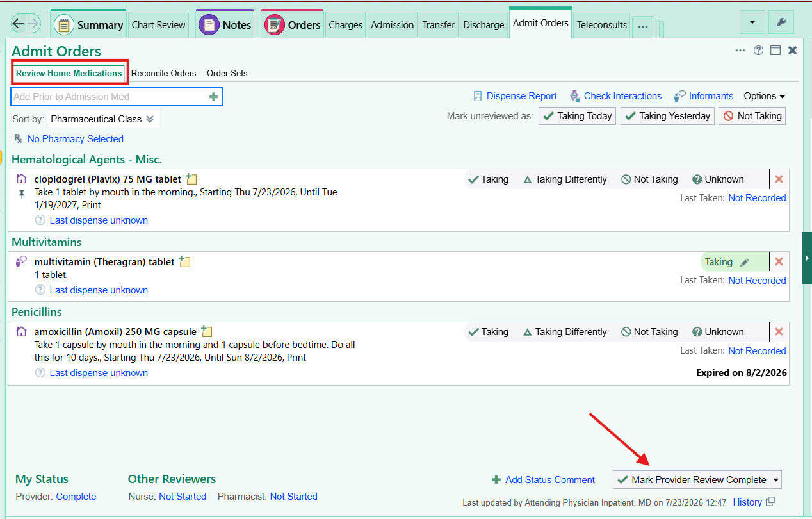812x519 pixels.
Task: Go to the Teleconsults tab
Action: (x=602, y=25)
